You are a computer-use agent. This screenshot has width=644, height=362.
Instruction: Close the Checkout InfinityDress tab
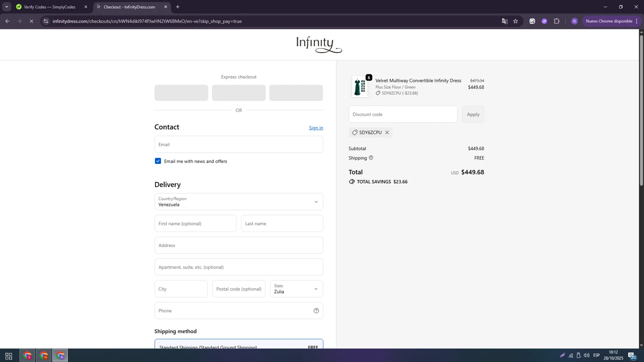coord(166,7)
